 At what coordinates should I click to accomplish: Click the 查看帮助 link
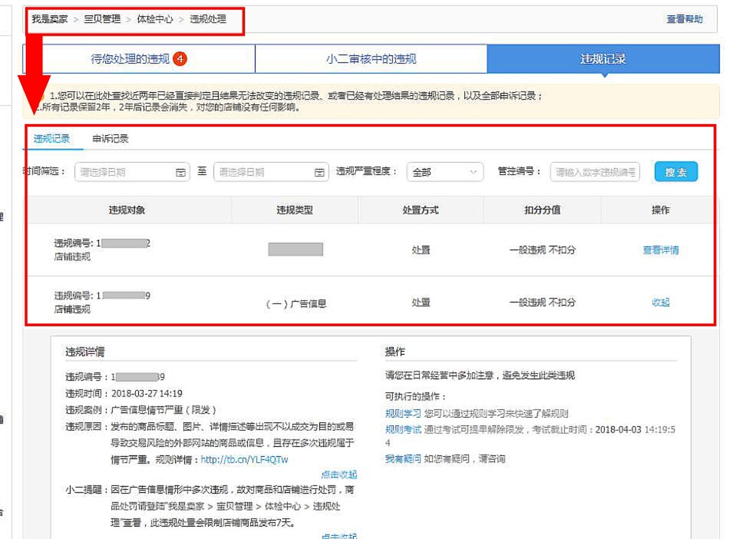click(x=685, y=19)
